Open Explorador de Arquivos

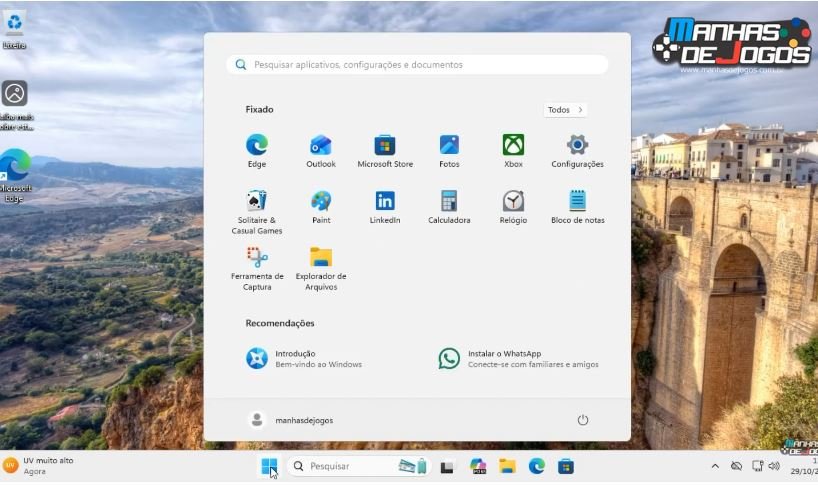pyautogui.click(x=321, y=258)
